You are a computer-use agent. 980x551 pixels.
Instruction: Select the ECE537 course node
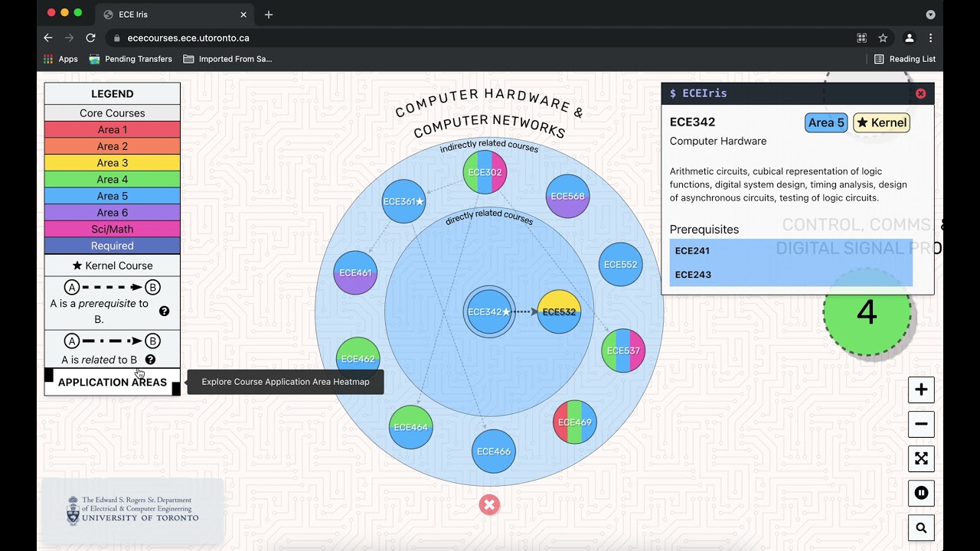point(623,350)
